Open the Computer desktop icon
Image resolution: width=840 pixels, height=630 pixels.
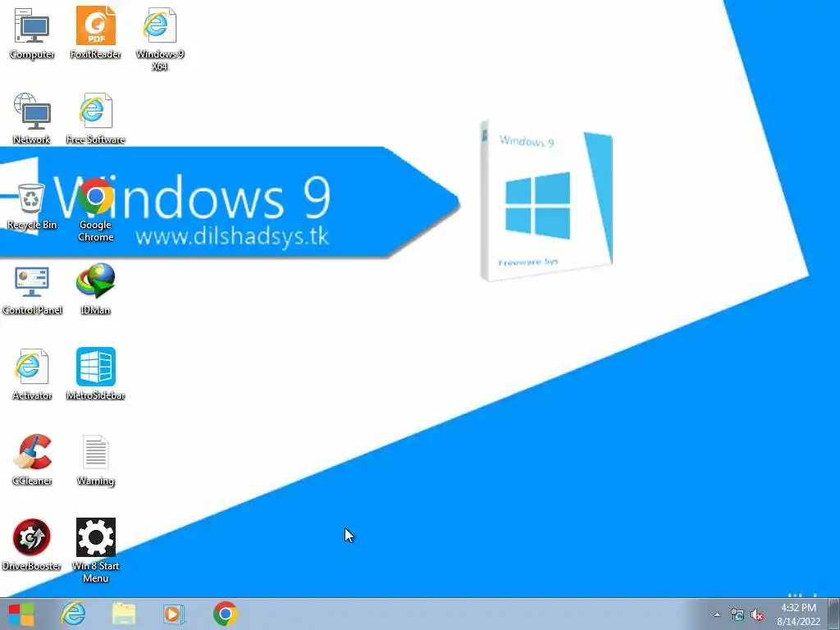(32, 33)
